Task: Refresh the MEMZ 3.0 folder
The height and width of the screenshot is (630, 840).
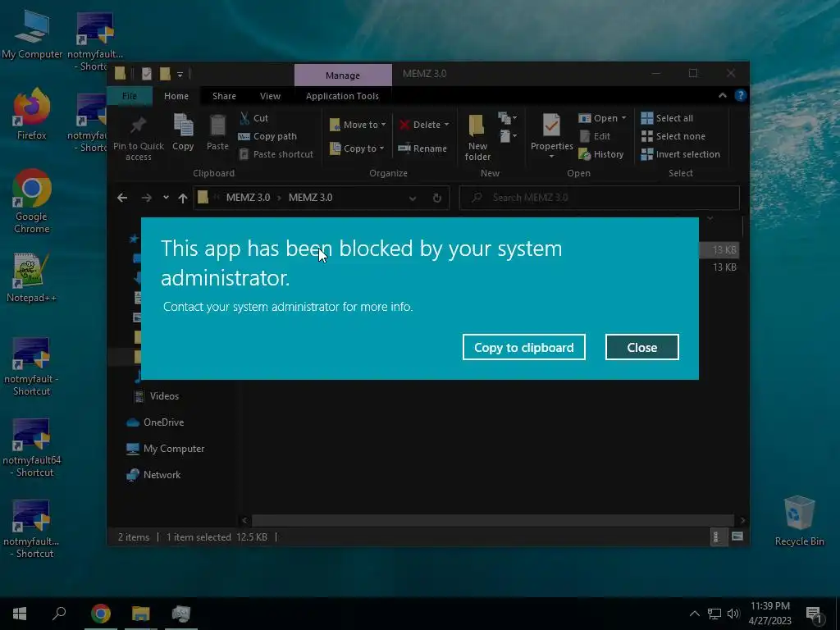Action: [x=437, y=199]
